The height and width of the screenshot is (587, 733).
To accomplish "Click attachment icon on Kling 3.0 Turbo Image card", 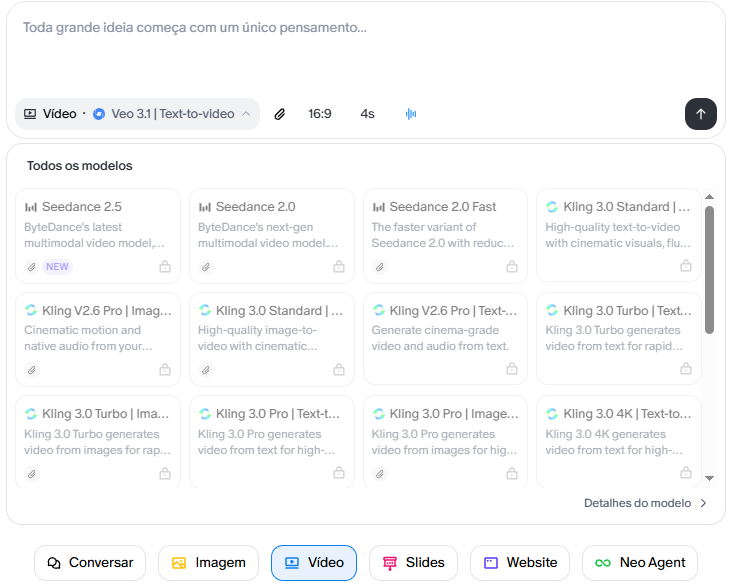I will coord(32,474).
